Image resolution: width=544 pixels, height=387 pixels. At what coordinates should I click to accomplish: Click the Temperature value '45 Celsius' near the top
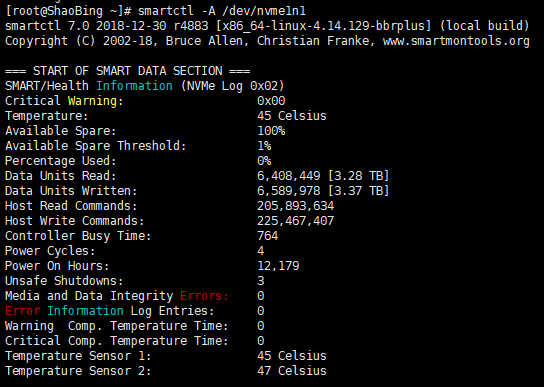(292, 116)
